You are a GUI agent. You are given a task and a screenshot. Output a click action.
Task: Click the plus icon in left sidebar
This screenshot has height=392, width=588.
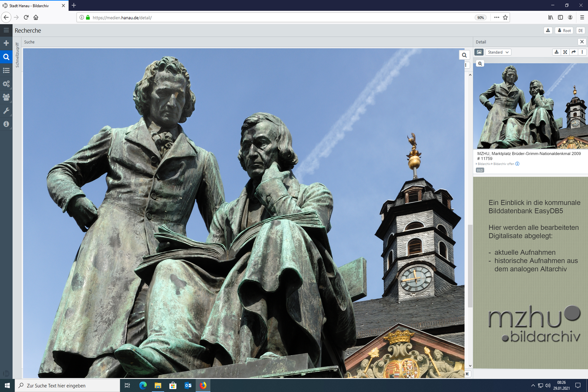pos(6,43)
